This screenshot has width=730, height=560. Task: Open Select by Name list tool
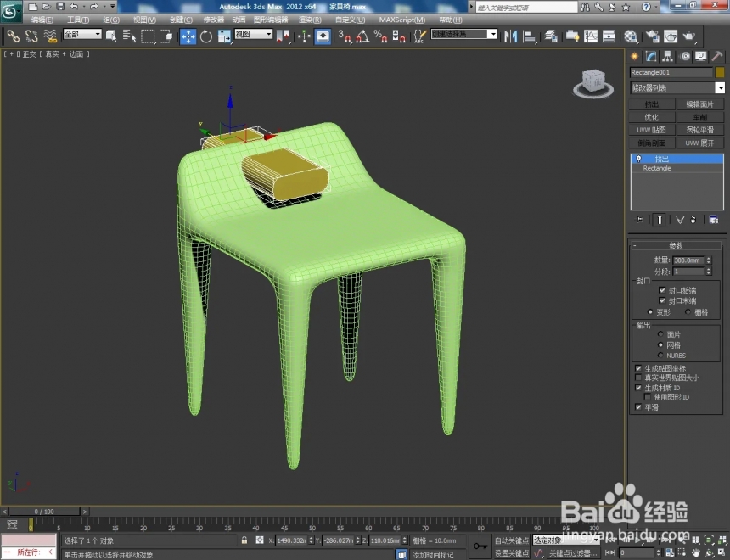pos(129,36)
